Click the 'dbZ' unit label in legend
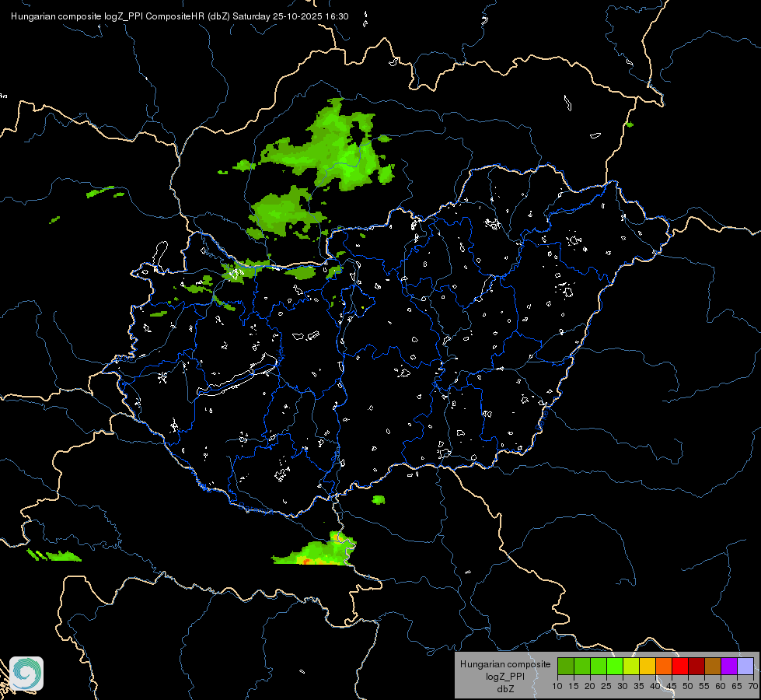This screenshot has width=761, height=700. point(505,689)
